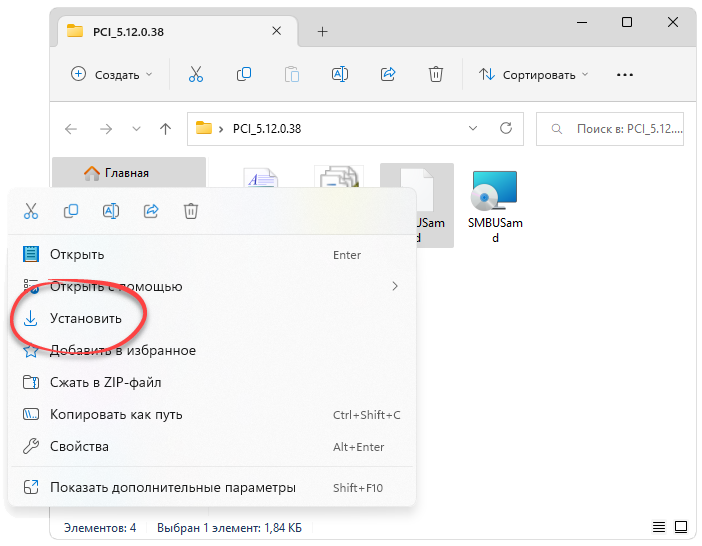Choose Показать дополнительные параметры
Screen dimensions: 702x546
coord(212,487)
